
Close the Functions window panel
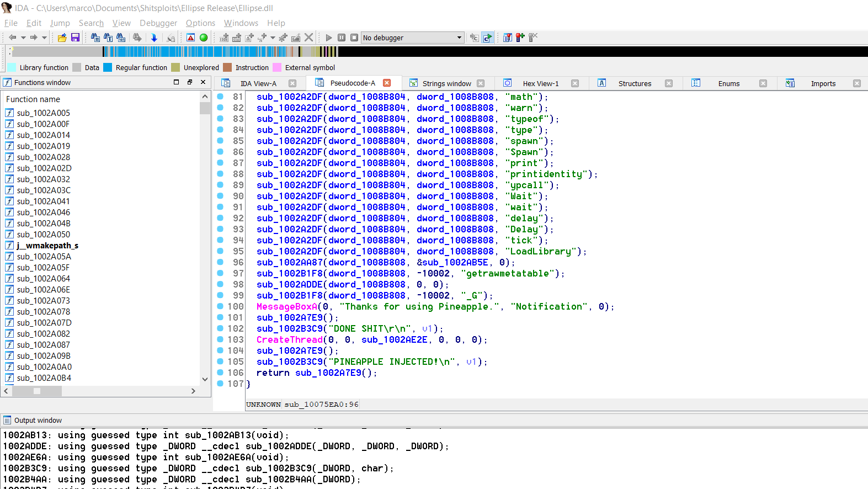coord(203,82)
